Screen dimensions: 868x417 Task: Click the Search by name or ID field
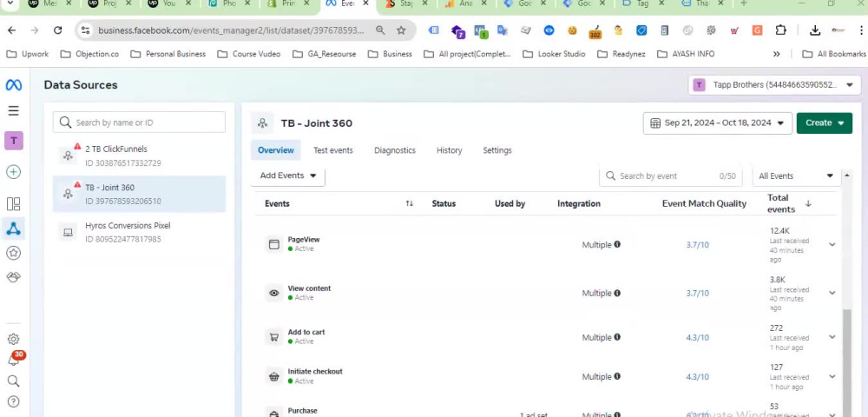139,122
